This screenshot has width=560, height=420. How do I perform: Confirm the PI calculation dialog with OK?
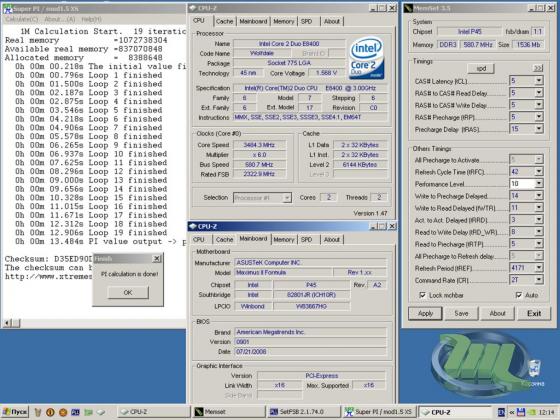128,292
